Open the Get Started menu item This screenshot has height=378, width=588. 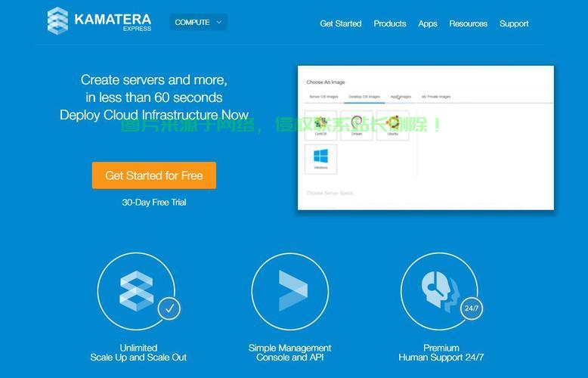click(340, 23)
